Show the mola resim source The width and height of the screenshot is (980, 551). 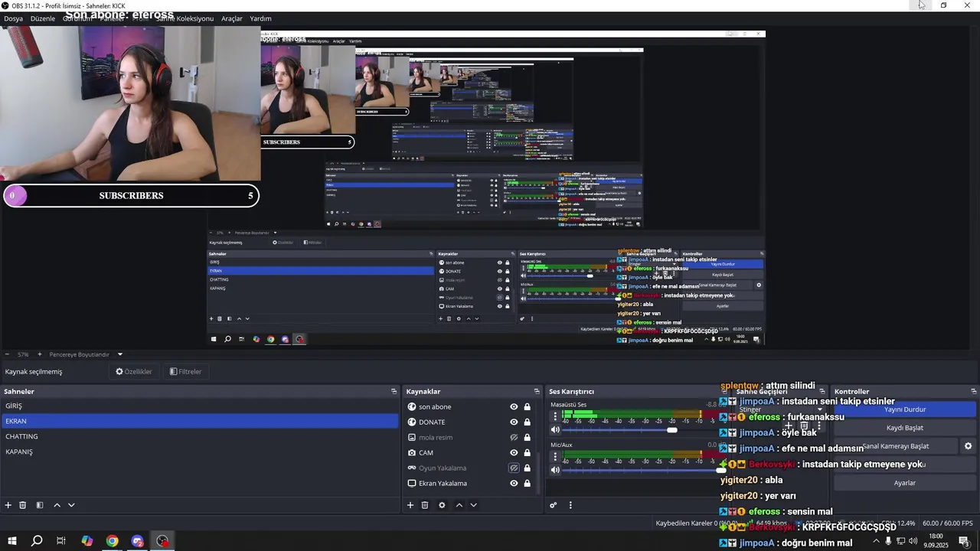point(514,438)
